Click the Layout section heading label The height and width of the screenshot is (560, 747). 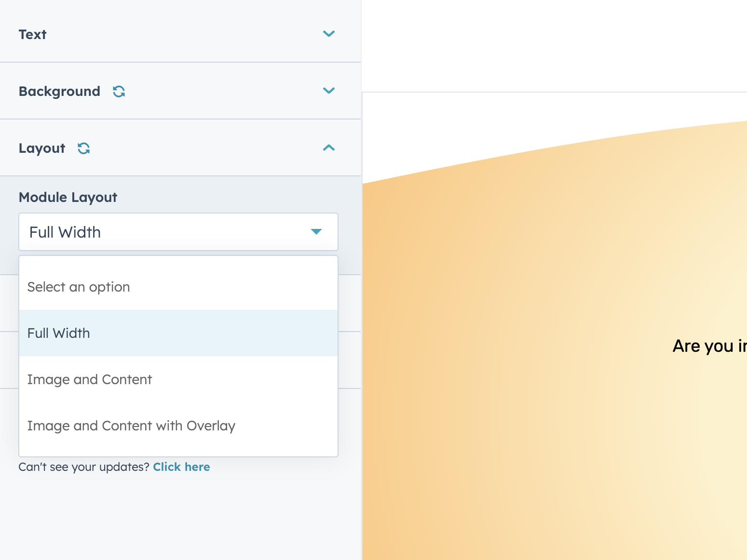pos(42,148)
